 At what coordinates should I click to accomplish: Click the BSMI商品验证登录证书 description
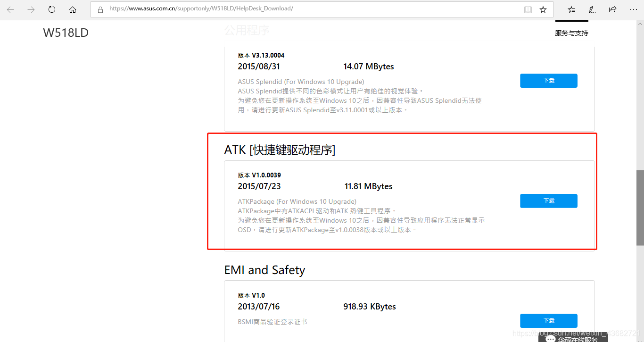[x=272, y=322]
